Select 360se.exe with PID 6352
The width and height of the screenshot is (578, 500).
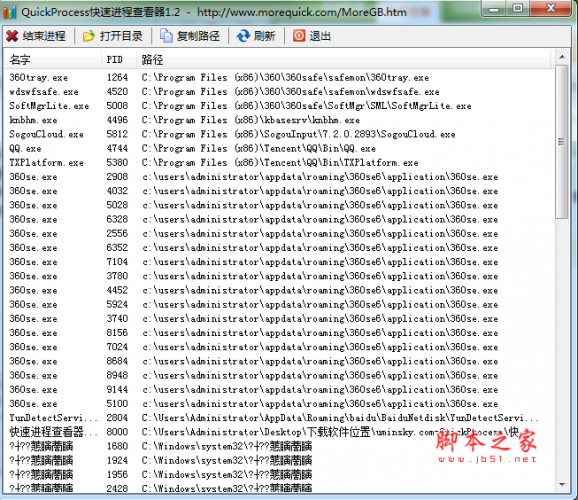tap(279, 248)
